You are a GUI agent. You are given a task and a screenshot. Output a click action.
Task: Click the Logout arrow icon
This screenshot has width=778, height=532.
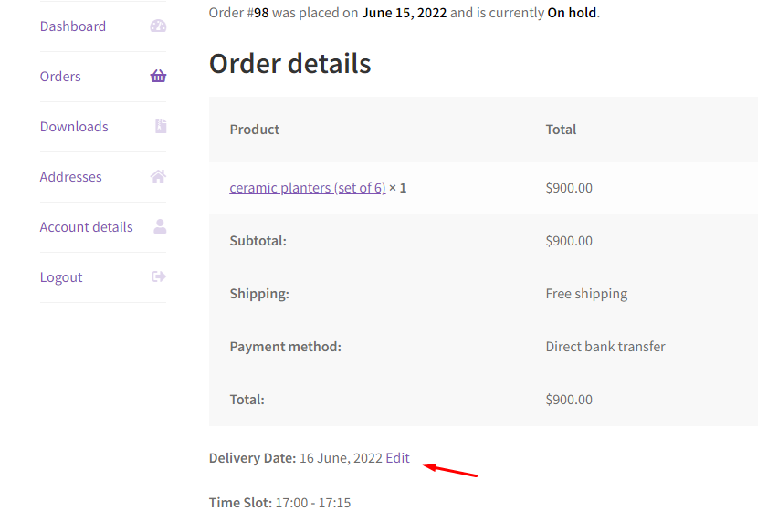159,276
